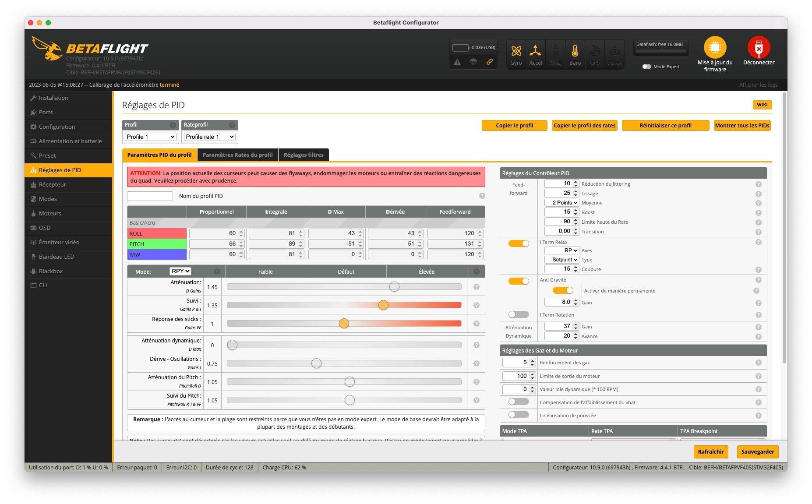Open the firmware update (Mise à jour du firmware) icon
This screenshot has height=504, width=812.
[715, 47]
